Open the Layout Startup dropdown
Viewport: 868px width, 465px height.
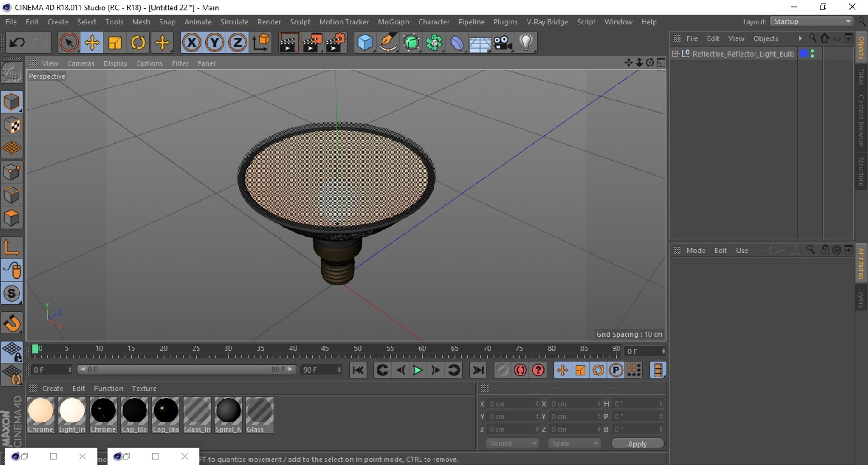[812, 22]
